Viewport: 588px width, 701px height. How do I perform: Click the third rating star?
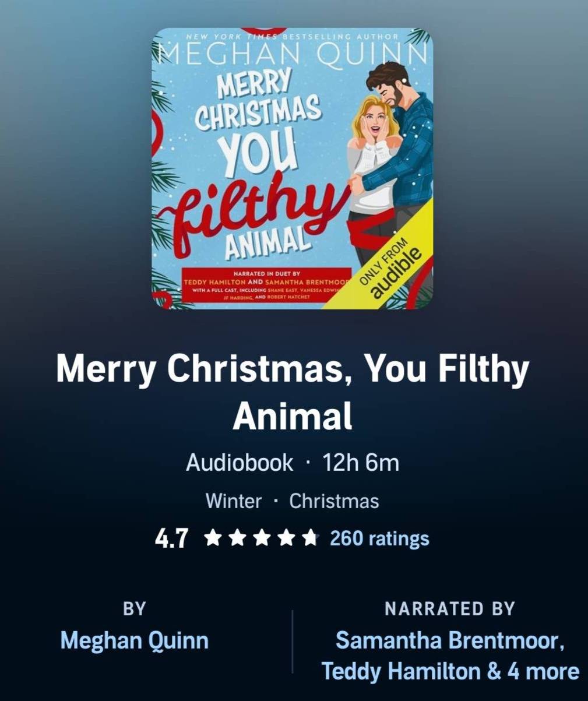point(262,538)
